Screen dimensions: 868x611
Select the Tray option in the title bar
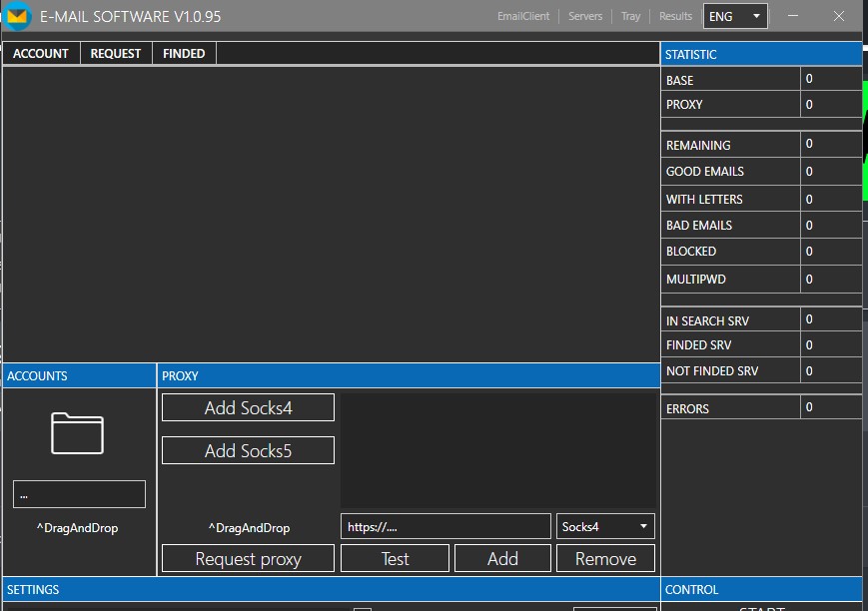pyautogui.click(x=630, y=16)
